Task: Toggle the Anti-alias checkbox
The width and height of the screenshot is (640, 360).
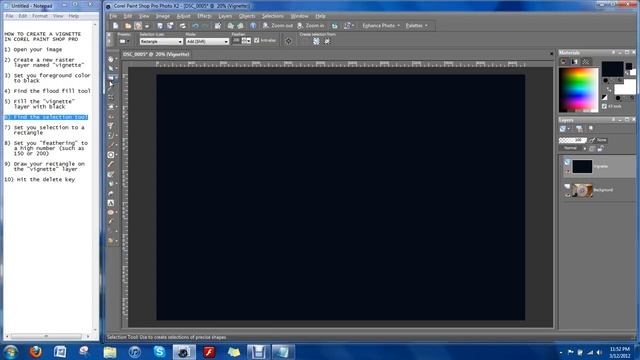Action: click(x=257, y=40)
